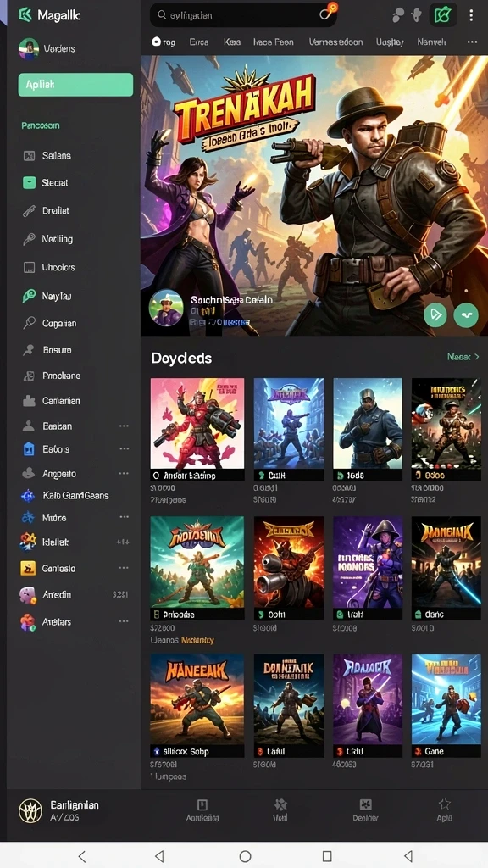Switch to the Uamesedoon tab
Screen dimensions: 488x868
pyautogui.click(x=335, y=42)
